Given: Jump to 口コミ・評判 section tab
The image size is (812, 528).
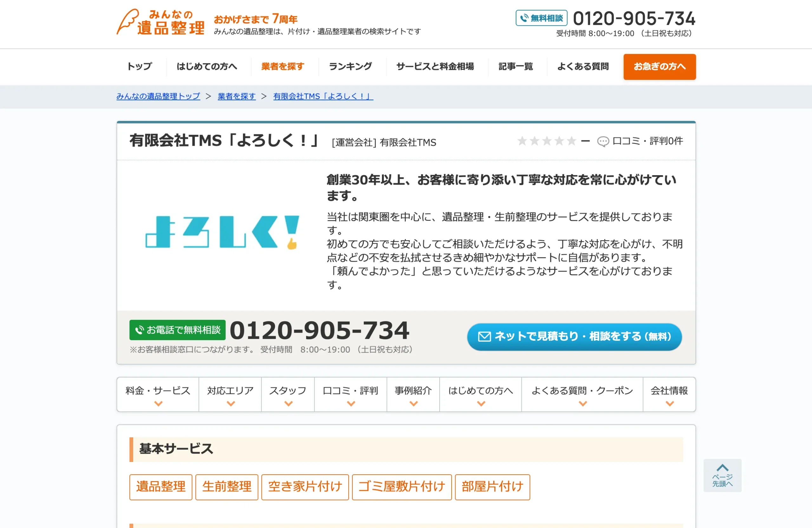Looking at the screenshot, I should pyautogui.click(x=350, y=394).
